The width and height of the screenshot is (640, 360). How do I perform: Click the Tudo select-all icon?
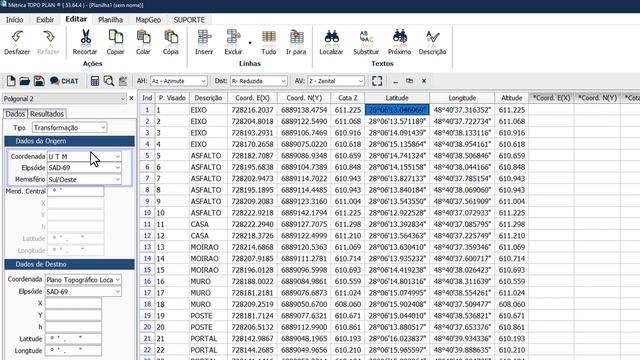pyautogui.click(x=269, y=37)
